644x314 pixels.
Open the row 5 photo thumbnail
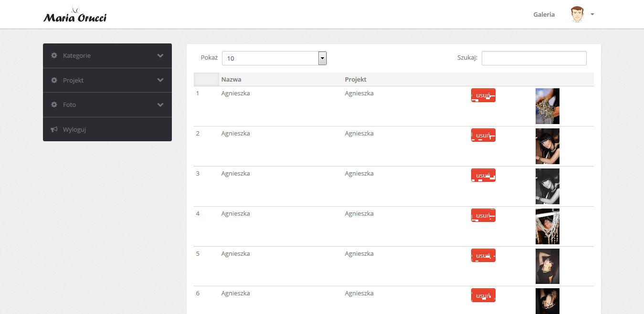(x=548, y=266)
